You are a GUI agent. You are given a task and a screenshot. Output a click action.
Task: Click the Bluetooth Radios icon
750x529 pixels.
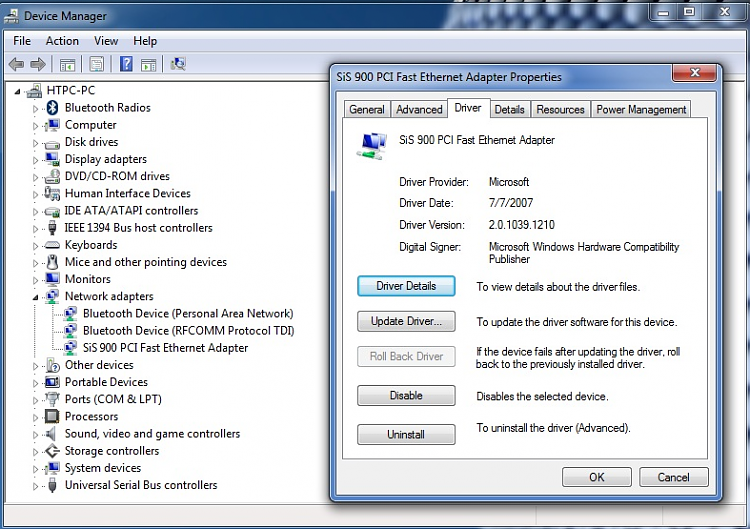[x=52, y=108]
